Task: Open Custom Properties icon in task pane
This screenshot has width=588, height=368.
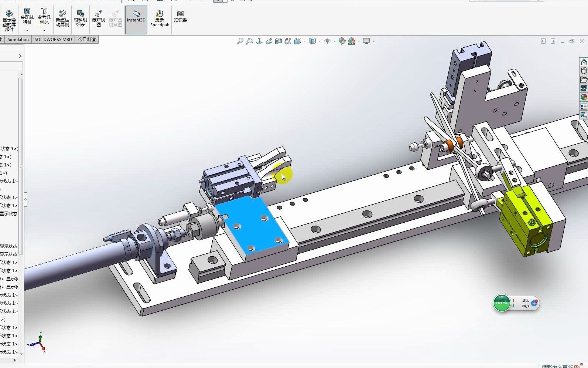Action: pyautogui.click(x=584, y=106)
